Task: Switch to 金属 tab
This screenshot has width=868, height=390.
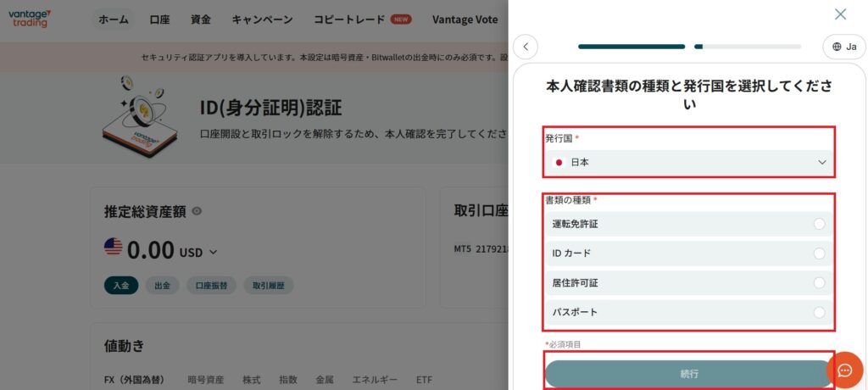Action: click(x=325, y=380)
